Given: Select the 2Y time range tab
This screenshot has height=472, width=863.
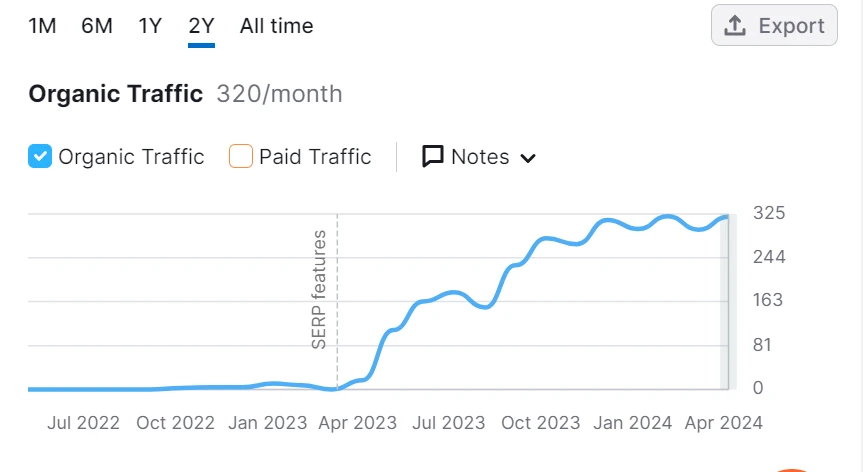Looking at the screenshot, I should (x=201, y=26).
